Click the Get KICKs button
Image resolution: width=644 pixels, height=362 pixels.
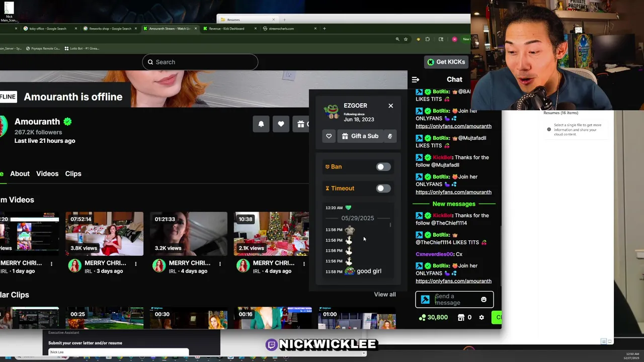click(x=446, y=62)
